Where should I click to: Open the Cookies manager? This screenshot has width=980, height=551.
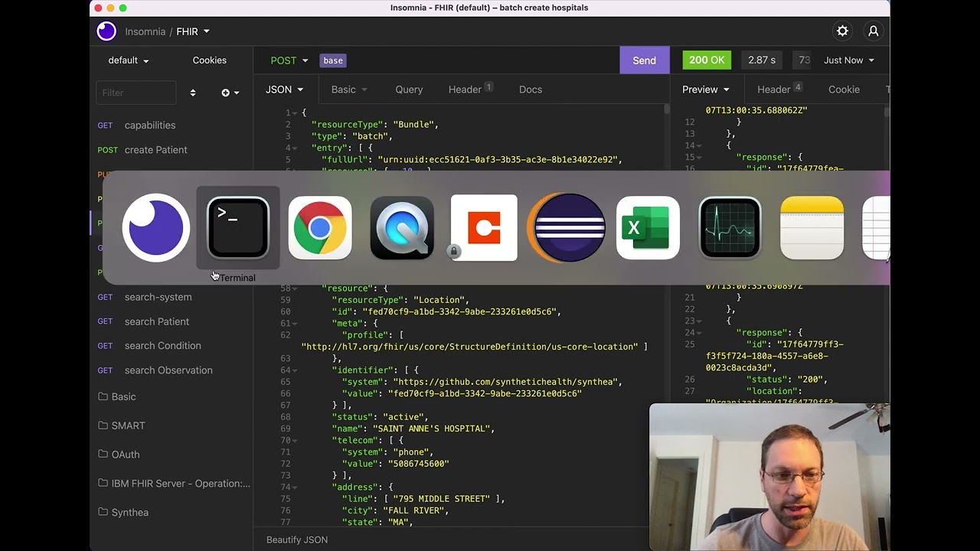pos(209,60)
